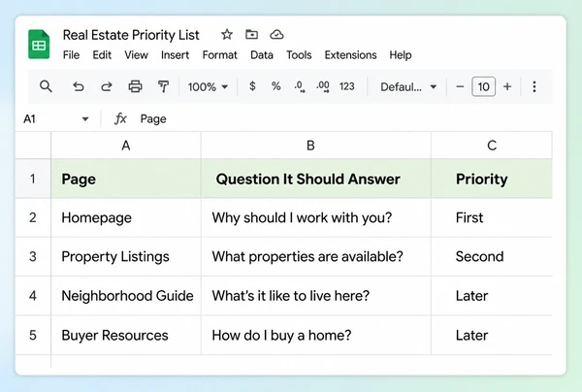Click the fx formula icon
The height and width of the screenshot is (392, 582).
pos(120,118)
